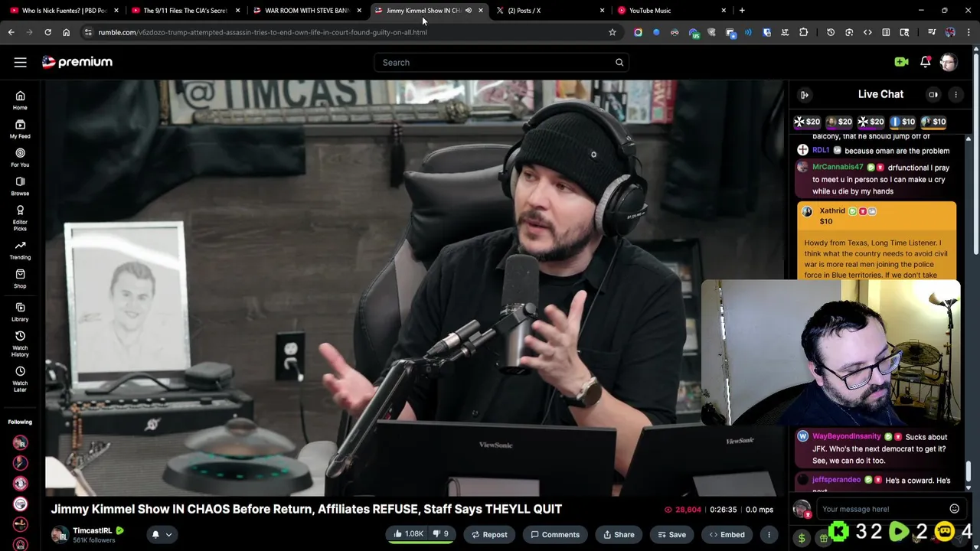Switch to Who Is Nick Fuentes tab

64,11
